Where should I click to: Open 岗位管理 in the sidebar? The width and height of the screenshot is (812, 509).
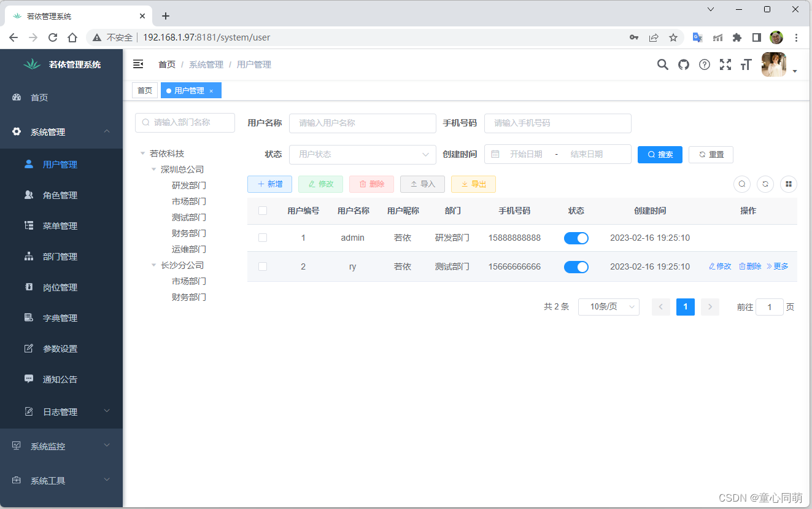pyautogui.click(x=61, y=287)
